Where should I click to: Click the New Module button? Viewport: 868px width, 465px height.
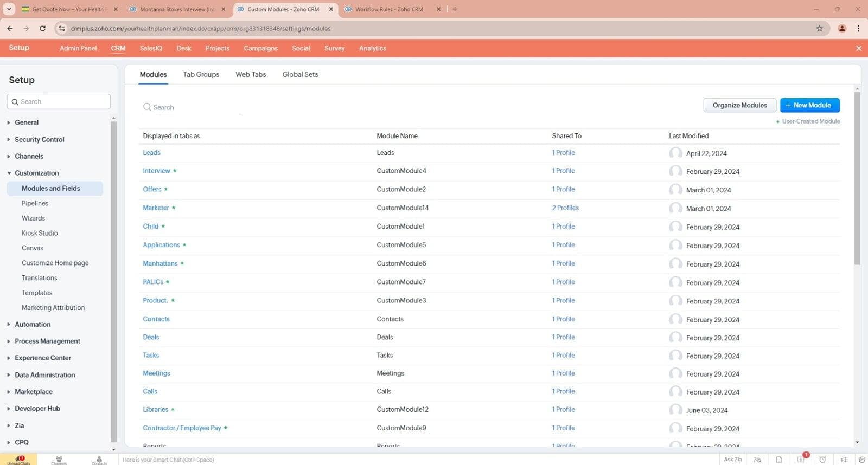[810, 105]
